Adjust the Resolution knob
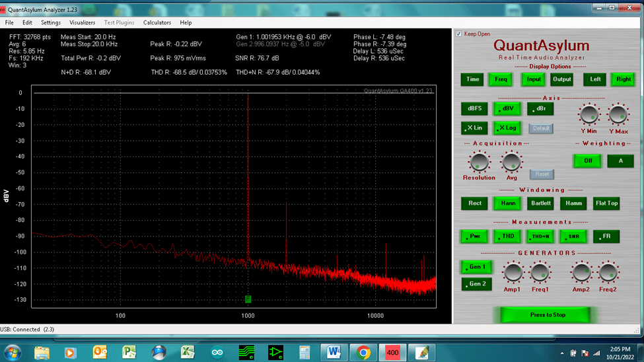Screen dimensions: 644x362 point(479,162)
